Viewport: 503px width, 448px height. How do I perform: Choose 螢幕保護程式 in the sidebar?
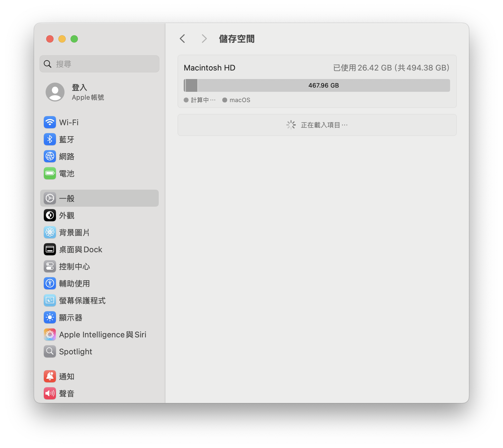pos(82,301)
